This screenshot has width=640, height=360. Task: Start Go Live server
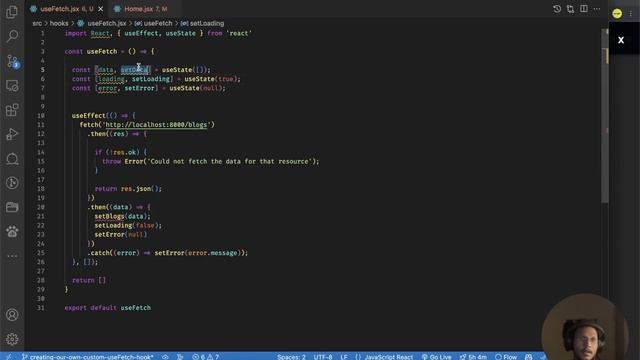point(437,357)
